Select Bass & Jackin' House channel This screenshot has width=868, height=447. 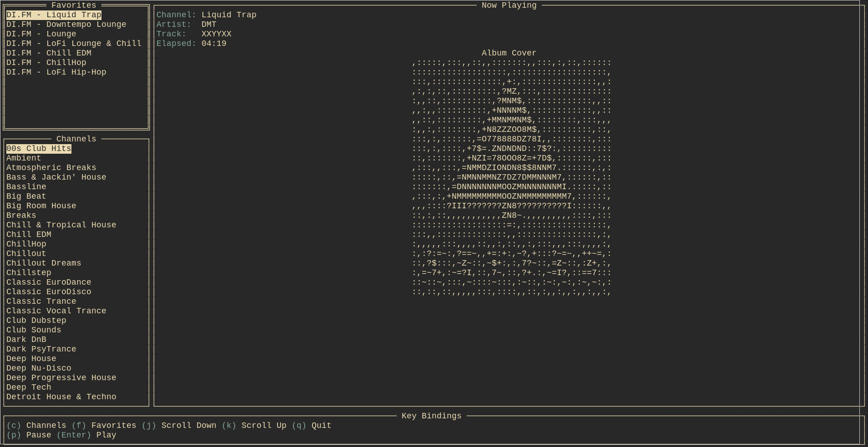[56, 177]
